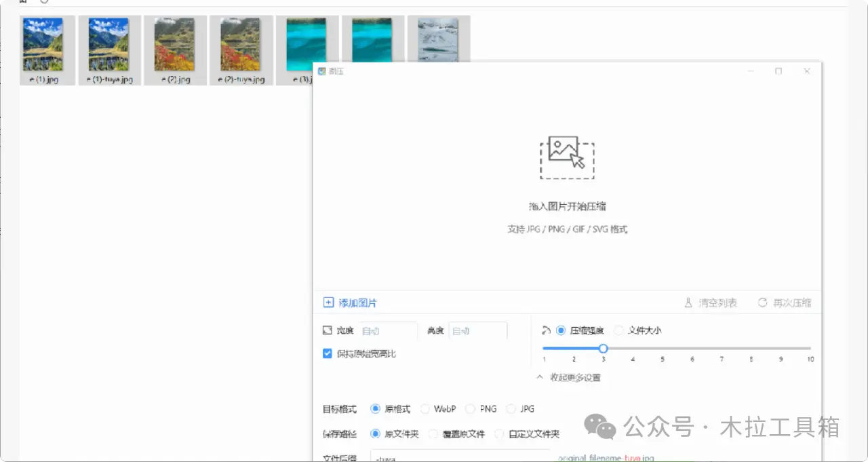The image size is (868, 462).
Task: Click the app icon in the dialog title bar
Action: click(x=321, y=71)
